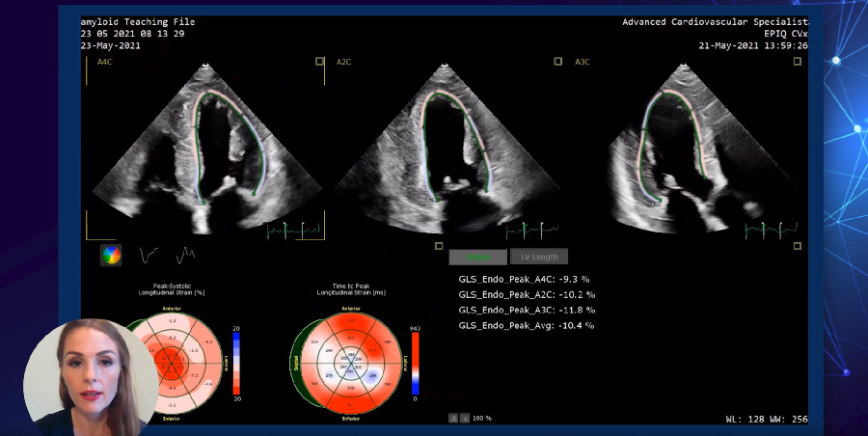This screenshot has height=436, width=868.
Task: Toggle the square checkbox on the A4C panel
Action: coord(319,62)
